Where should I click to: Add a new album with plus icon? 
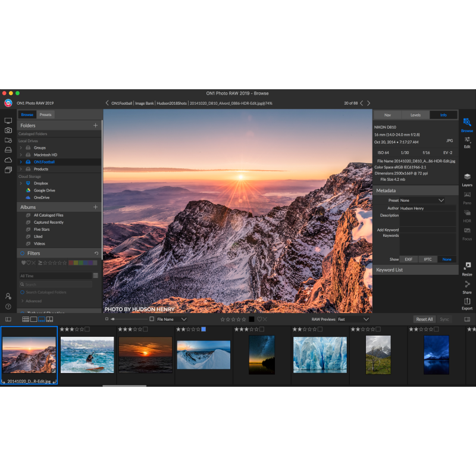[95, 207]
